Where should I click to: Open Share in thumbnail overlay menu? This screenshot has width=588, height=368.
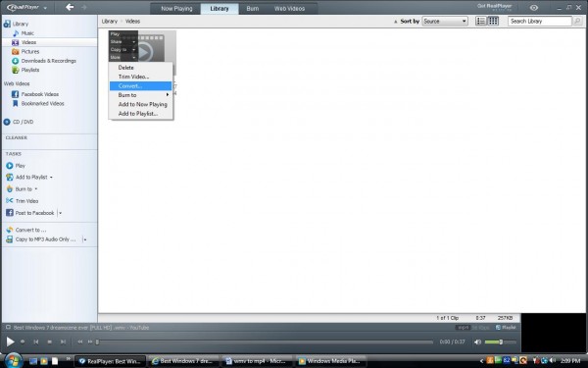tap(123, 41)
